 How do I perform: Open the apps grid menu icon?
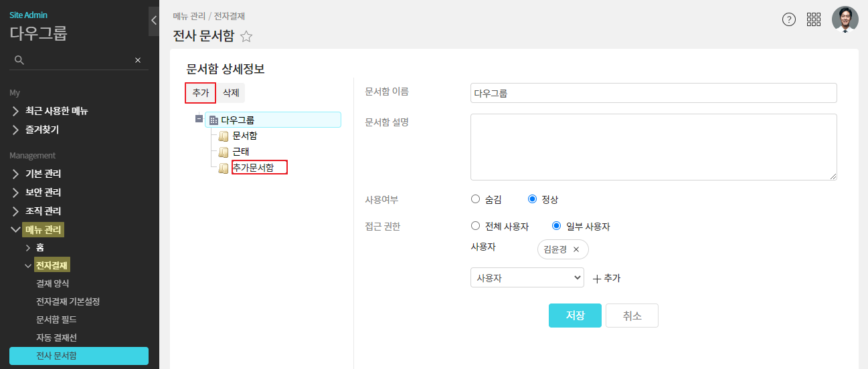point(814,19)
